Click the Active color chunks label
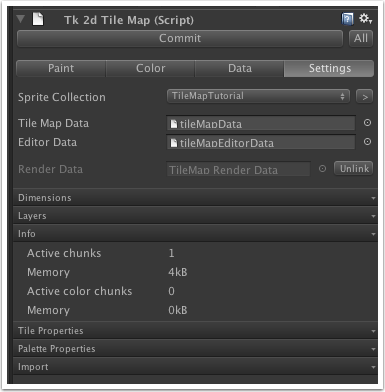Screen dimensions: 385x392 coord(80,291)
